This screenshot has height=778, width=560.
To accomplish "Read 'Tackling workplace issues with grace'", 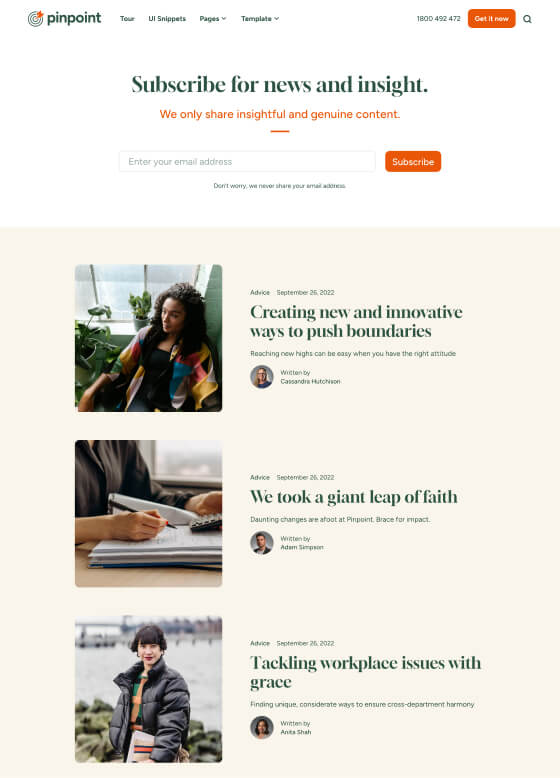I will [x=366, y=672].
